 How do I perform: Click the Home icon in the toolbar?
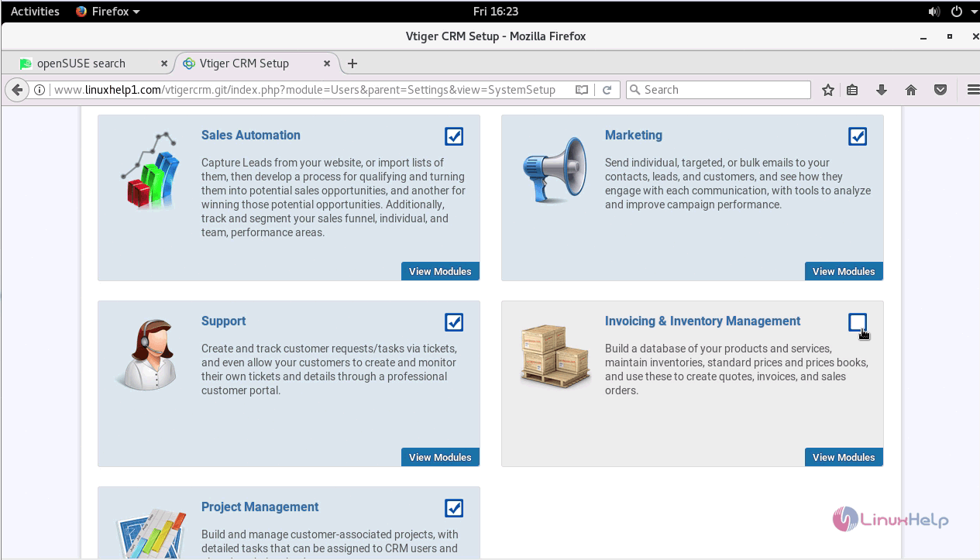pyautogui.click(x=911, y=89)
